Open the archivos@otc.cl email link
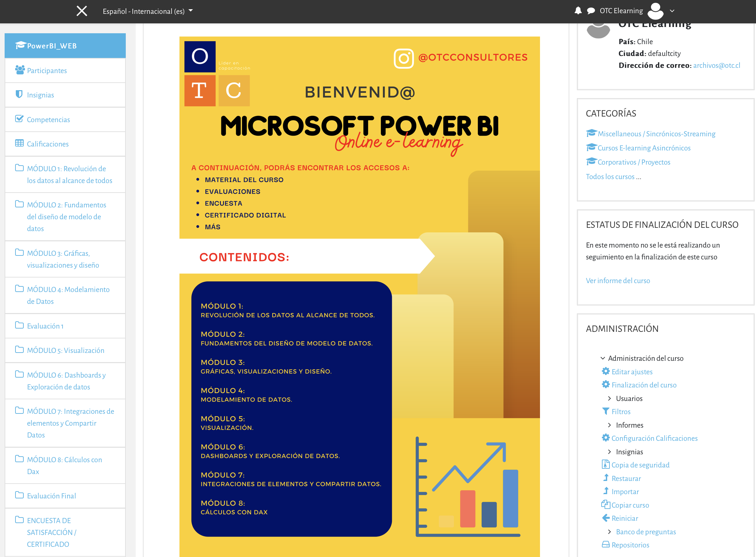The height and width of the screenshot is (557, 756). 716,66
